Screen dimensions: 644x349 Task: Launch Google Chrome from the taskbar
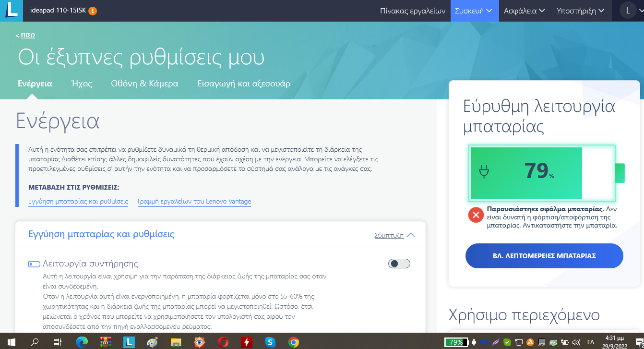point(294,342)
